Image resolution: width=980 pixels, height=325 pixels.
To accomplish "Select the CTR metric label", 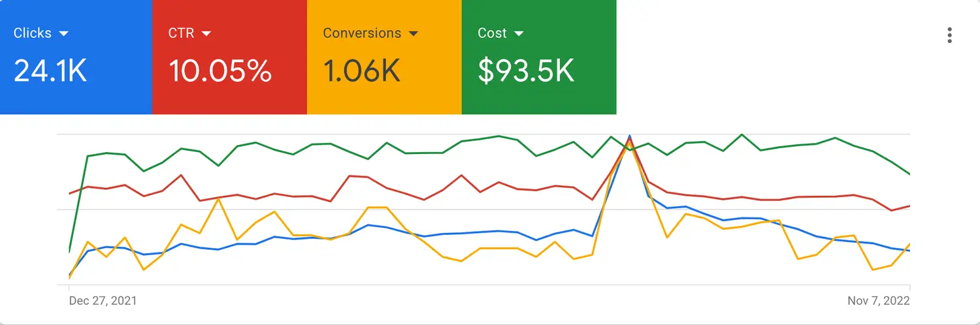I will [181, 33].
